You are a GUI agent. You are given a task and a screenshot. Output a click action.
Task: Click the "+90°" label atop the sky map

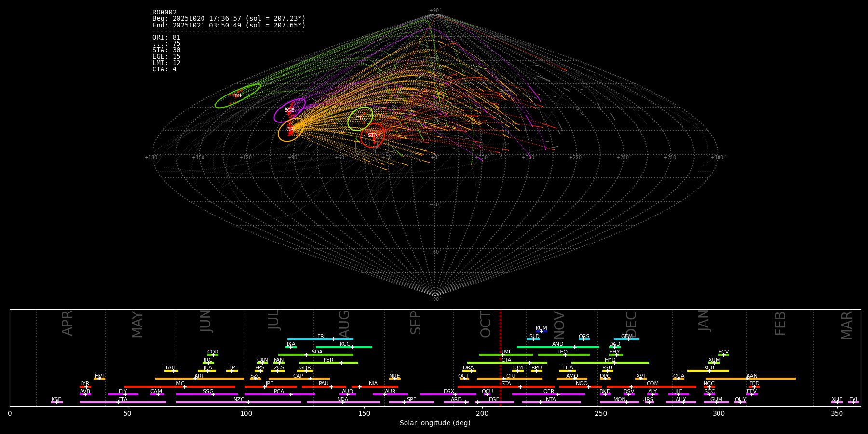[435, 10]
